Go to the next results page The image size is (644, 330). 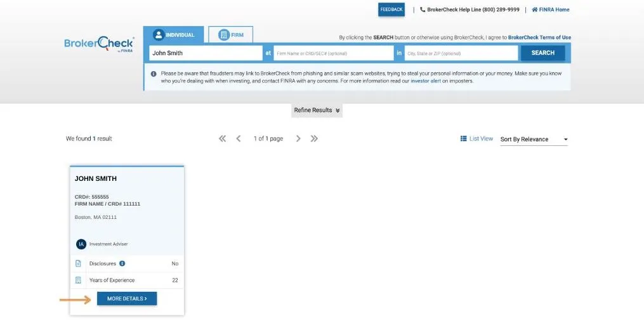point(298,138)
